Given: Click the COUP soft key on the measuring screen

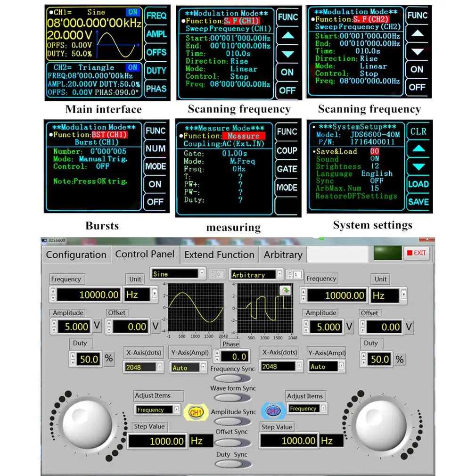Looking at the screenshot, I should coord(287,150).
